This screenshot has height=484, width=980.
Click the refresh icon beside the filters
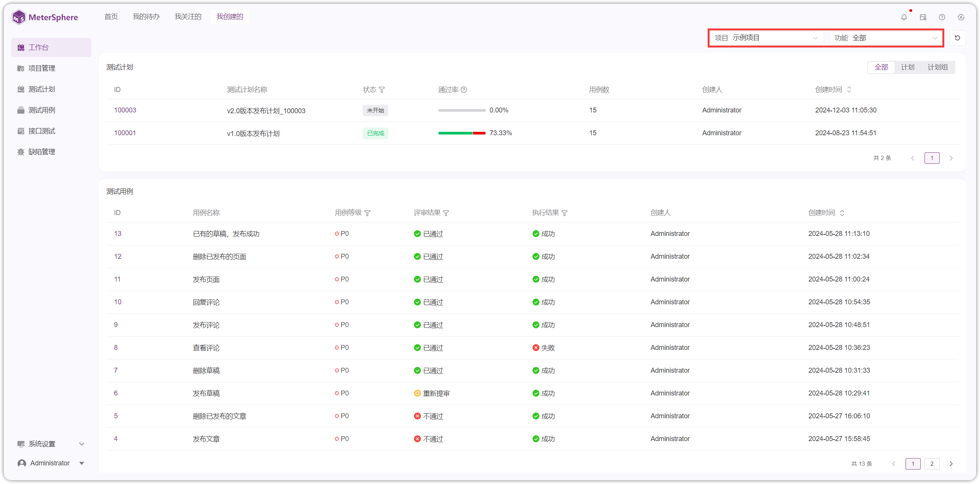click(x=957, y=38)
